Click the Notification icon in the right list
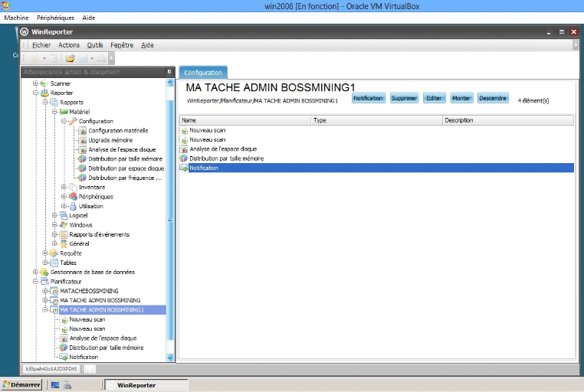This screenshot has width=584, height=392. (x=184, y=168)
